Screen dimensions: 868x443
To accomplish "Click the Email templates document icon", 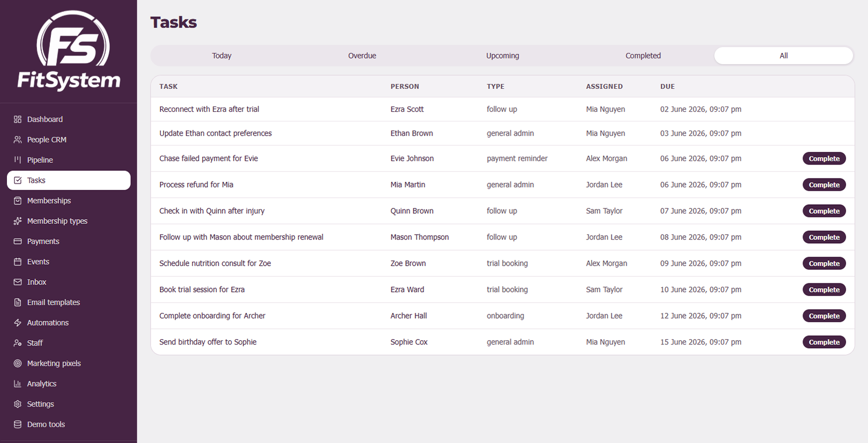I will tap(18, 303).
